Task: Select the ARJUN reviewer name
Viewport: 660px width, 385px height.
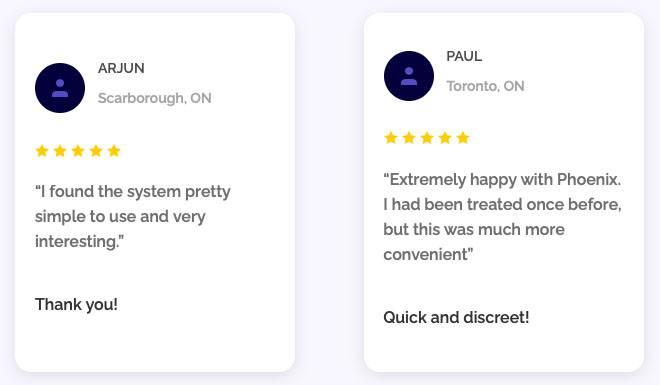Action: tap(121, 68)
